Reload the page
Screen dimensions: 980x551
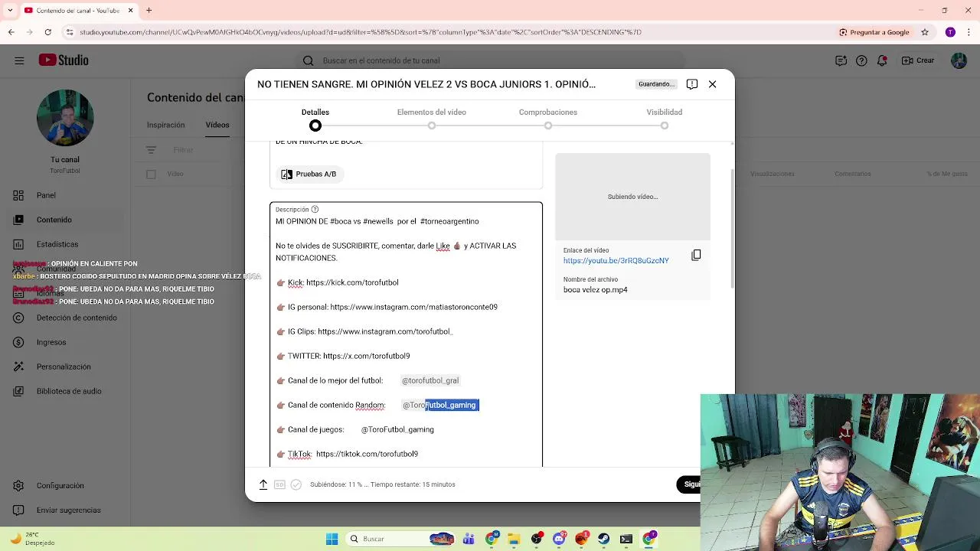[47, 32]
